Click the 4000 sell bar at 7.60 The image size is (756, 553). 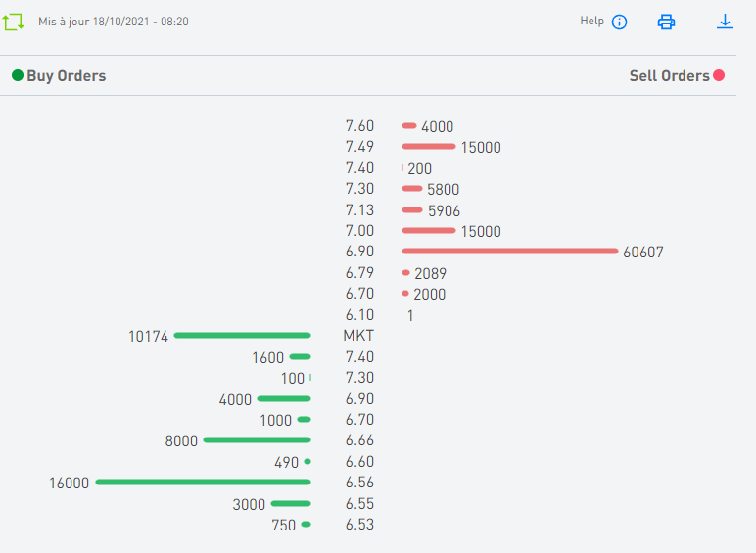pos(409,126)
